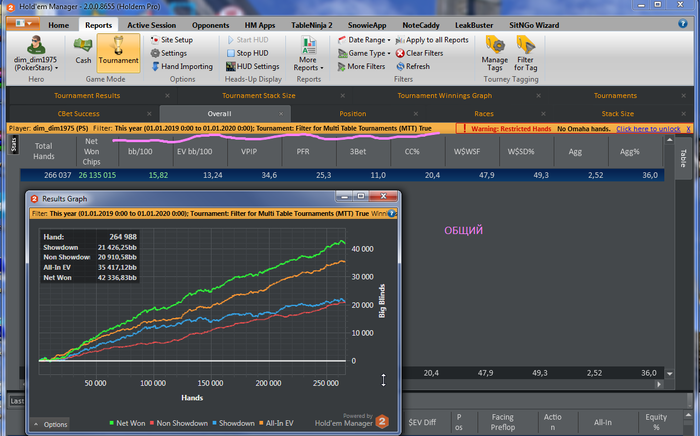Viewport: 700px width, 436px height.
Task: Open the Game Type filter dropdown
Action: click(364, 53)
